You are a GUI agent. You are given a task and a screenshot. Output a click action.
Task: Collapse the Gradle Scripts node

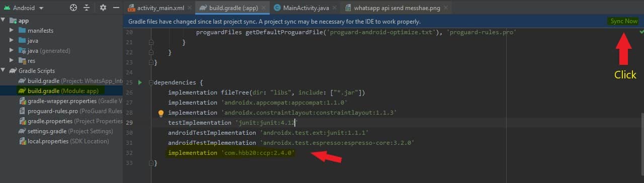pos(4,71)
